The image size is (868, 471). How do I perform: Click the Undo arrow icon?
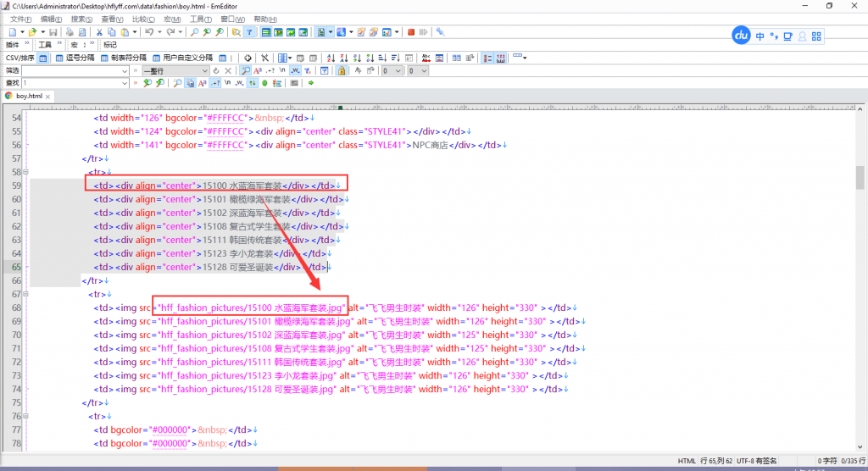[x=148, y=32]
